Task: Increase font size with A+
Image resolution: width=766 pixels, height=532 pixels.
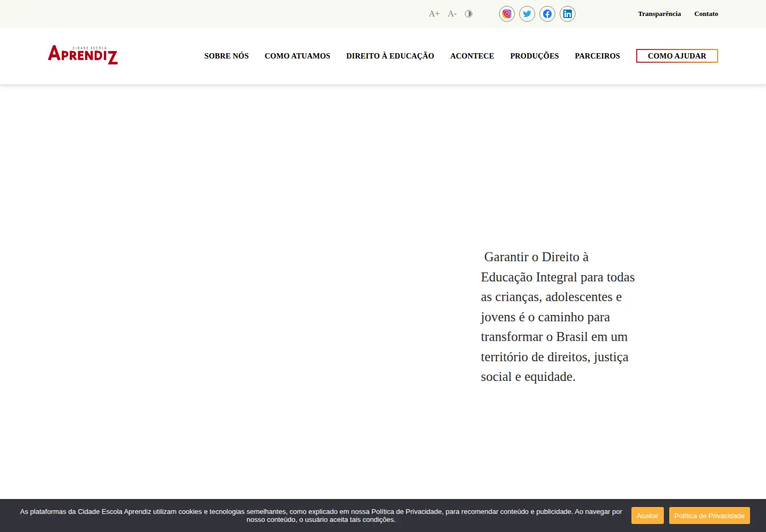Action: (434, 14)
